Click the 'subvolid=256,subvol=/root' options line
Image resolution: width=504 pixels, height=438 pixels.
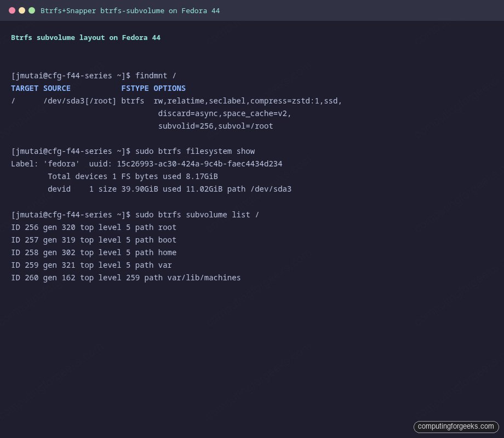[215, 126]
